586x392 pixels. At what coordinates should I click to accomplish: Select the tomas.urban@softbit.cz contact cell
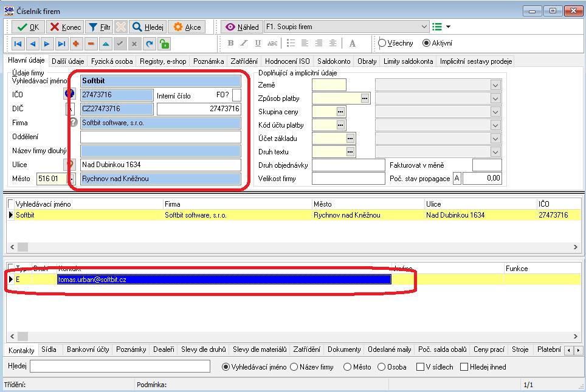pos(224,280)
